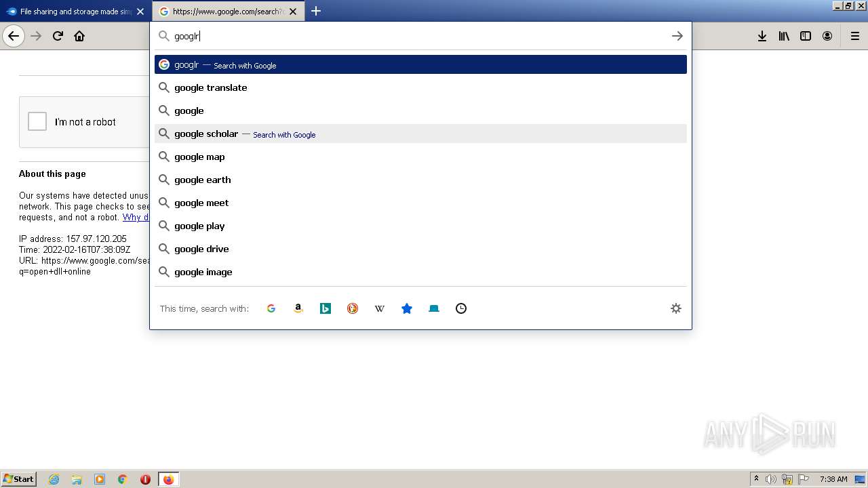868x488 pixels.
Task: Open Windows Explorer folder in taskbar
Action: (77, 479)
